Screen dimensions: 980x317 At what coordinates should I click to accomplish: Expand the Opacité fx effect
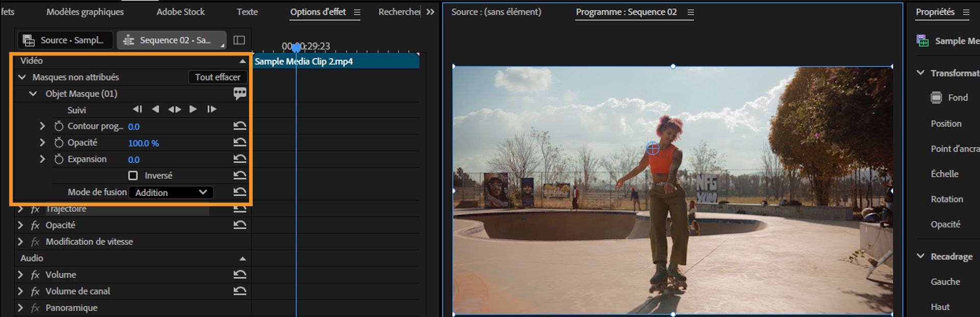[20, 225]
